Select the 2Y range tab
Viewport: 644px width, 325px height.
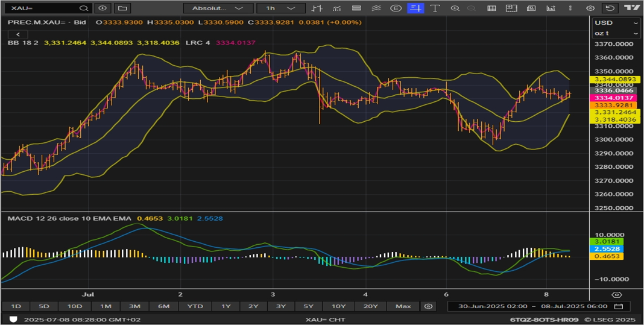coord(253,306)
